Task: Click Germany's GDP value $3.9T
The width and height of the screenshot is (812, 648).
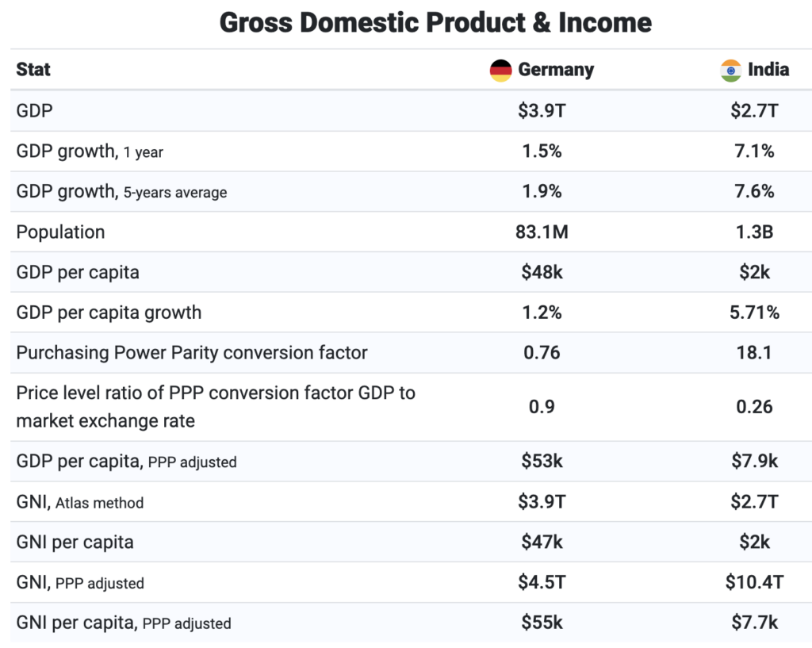Action: click(x=542, y=111)
